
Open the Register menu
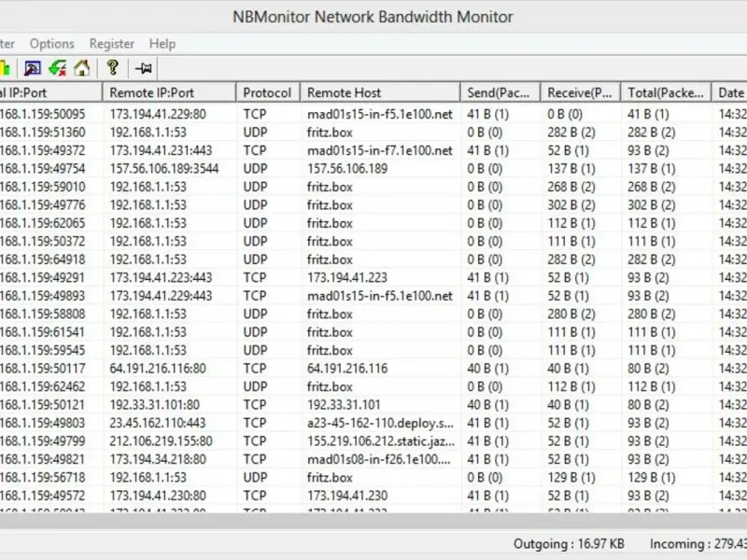click(111, 44)
